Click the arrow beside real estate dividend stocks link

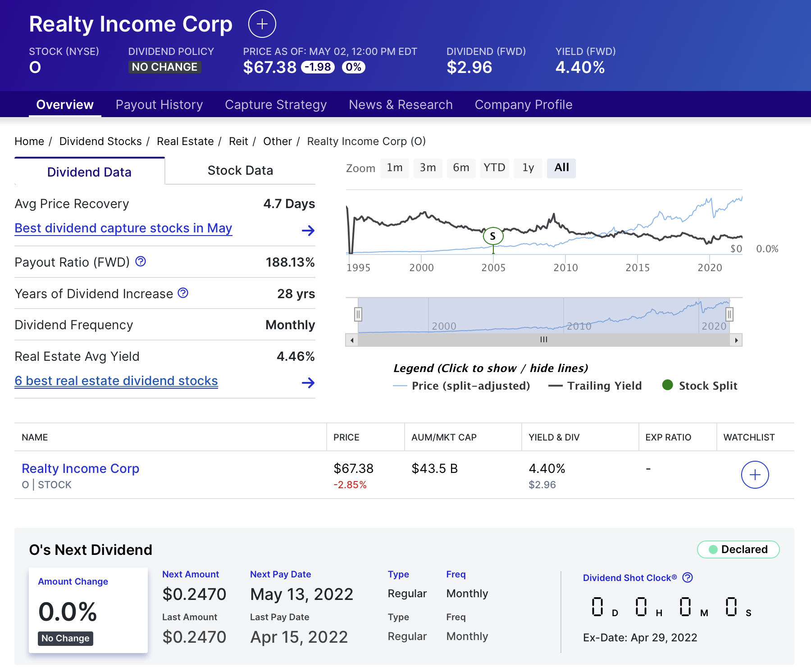click(x=308, y=383)
